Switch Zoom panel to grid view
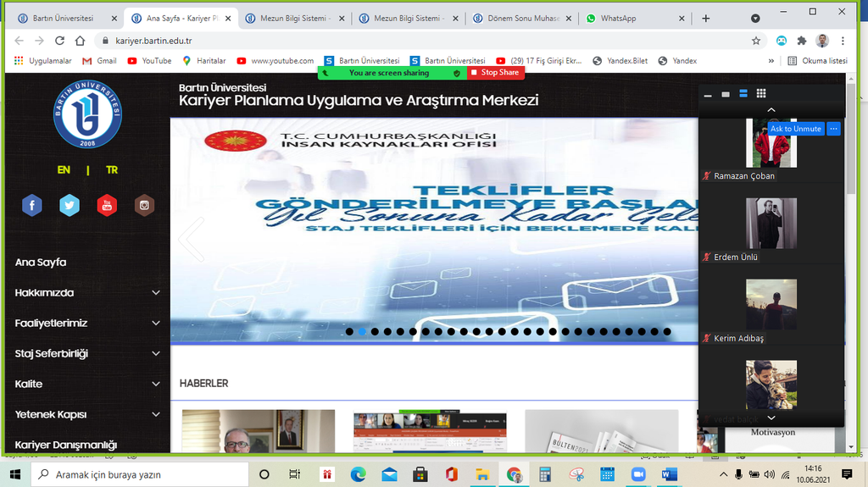The width and height of the screenshot is (868, 487). click(761, 93)
